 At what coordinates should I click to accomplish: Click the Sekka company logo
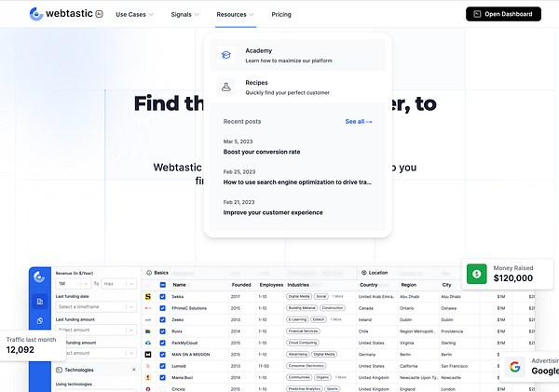pos(148,296)
